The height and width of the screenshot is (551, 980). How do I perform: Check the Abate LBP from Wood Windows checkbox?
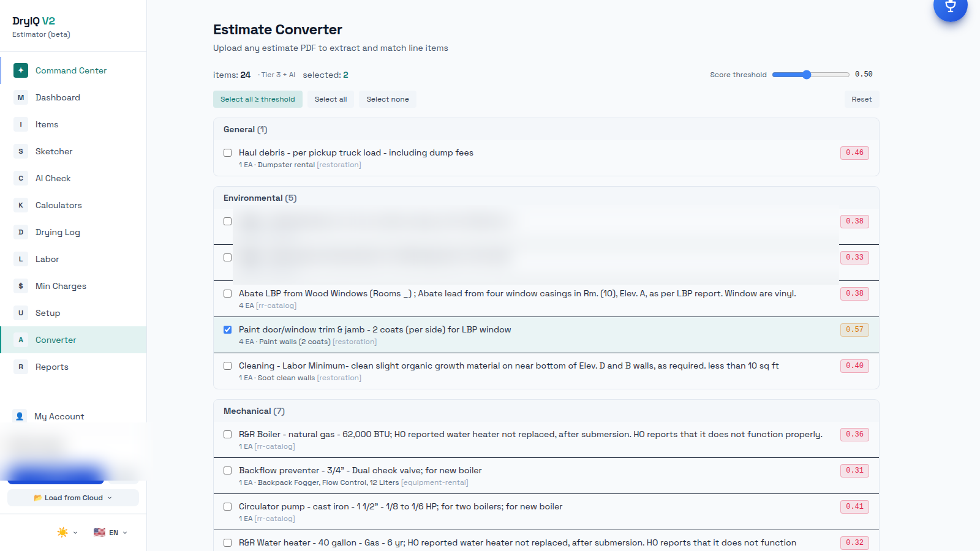[227, 294]
